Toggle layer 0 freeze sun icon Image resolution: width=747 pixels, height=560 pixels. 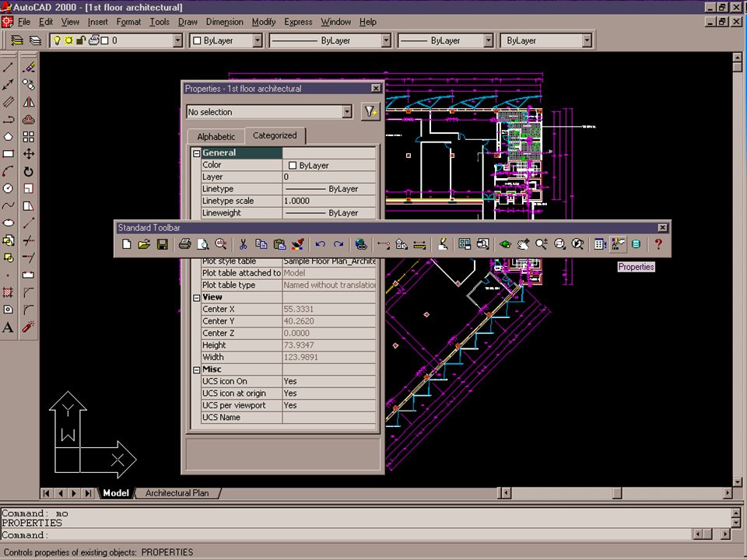click(x=69, y=40)
